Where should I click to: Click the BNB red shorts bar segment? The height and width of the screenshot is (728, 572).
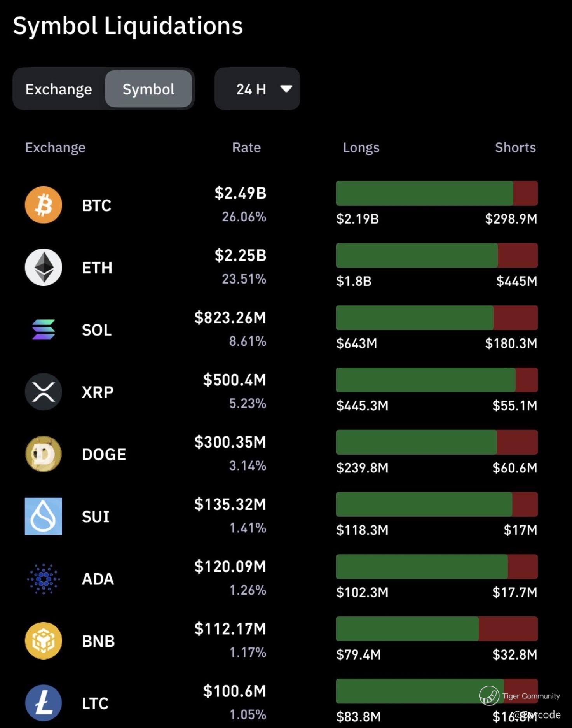508,629
